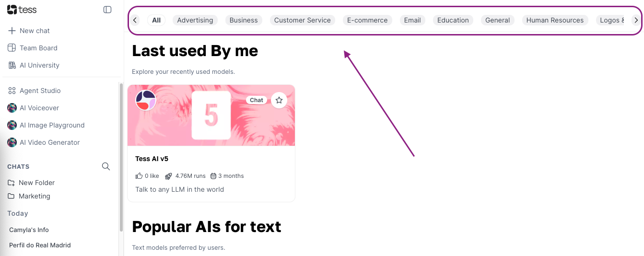Click the New Folder add-folder icon
Screen dimensions: 644x256
click(x=11, y=183)
